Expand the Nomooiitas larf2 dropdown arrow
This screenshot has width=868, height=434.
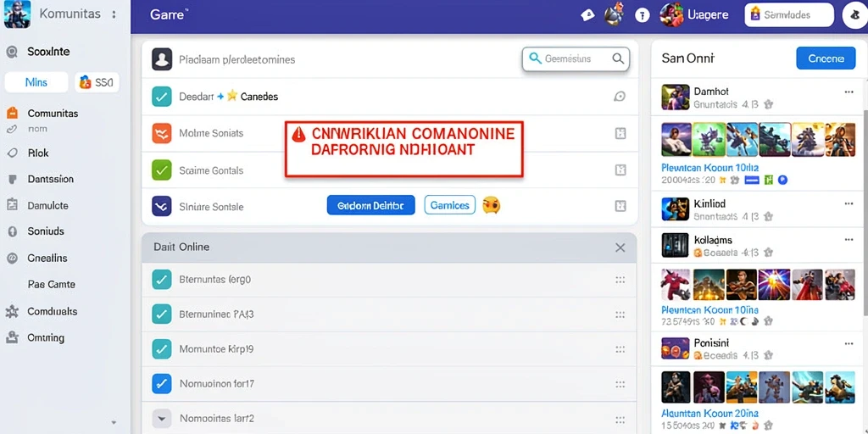[x=162, y=419]
